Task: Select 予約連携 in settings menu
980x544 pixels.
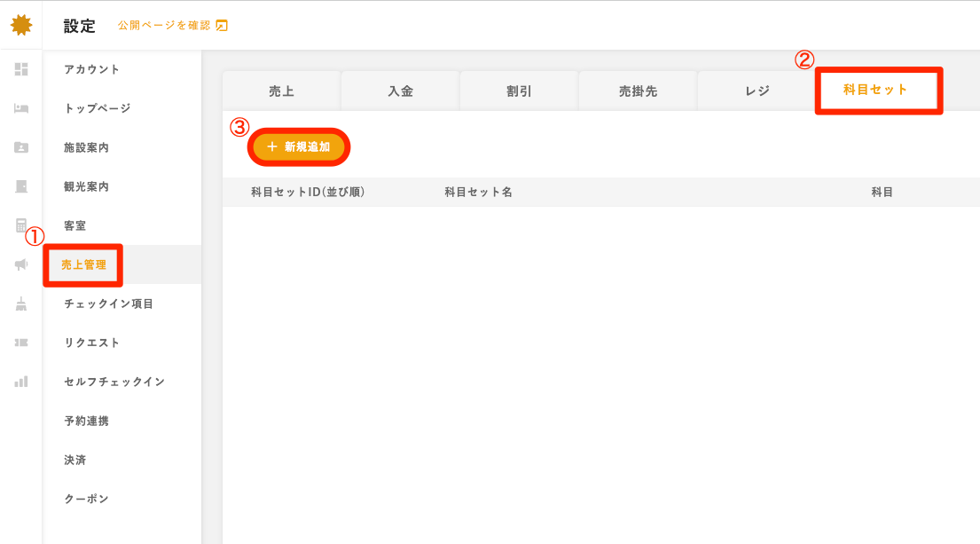Action: 86,421
